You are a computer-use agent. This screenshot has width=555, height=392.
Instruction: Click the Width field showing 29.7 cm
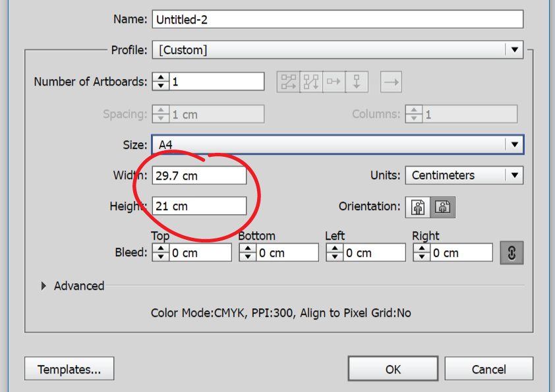(199, 176)
